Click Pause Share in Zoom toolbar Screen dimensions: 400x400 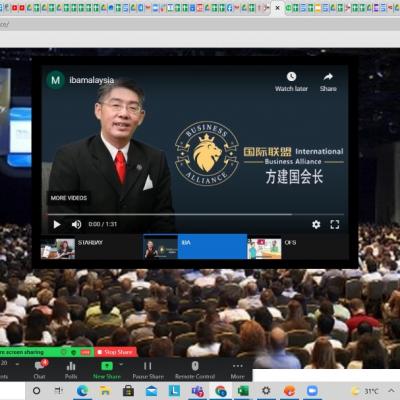(148, 370)
